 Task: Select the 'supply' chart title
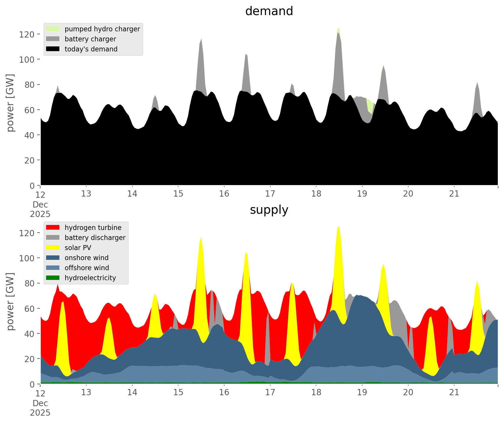point(269,210)
